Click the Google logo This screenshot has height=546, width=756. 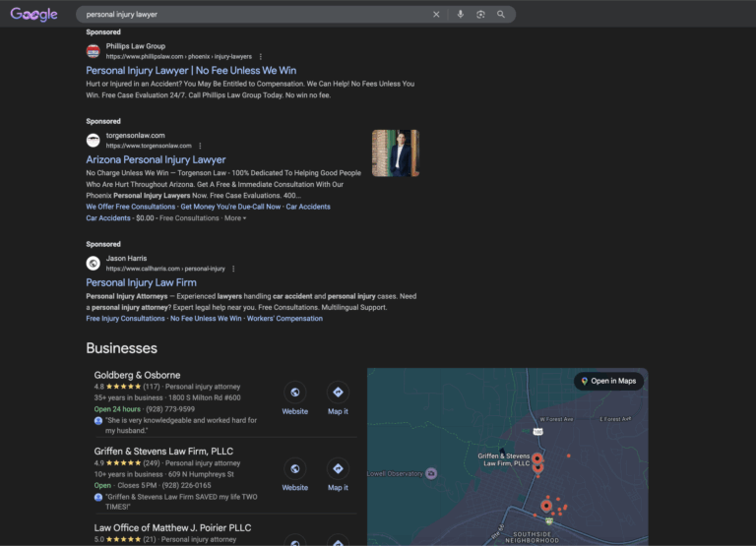click(33, 15)
